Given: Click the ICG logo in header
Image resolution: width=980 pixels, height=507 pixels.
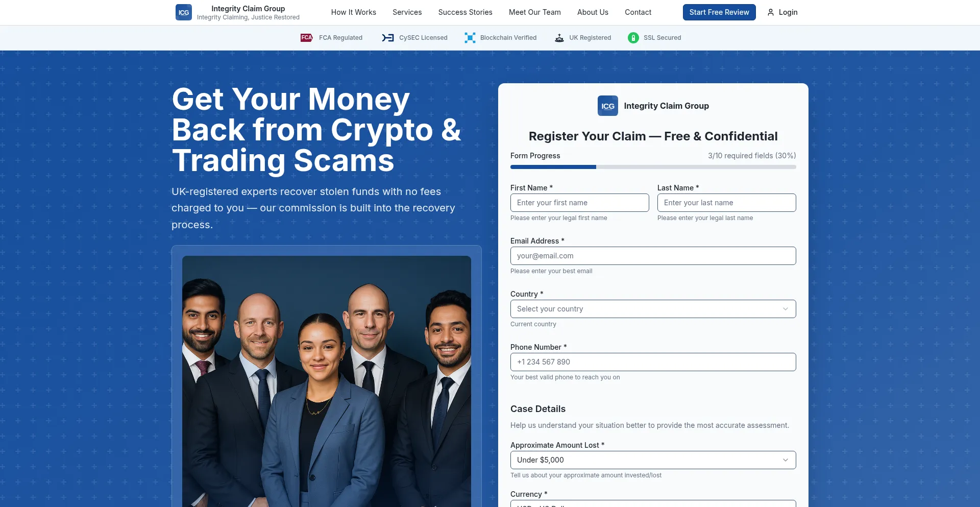Looking at the screenshot, I should click(x=184, y=12).
